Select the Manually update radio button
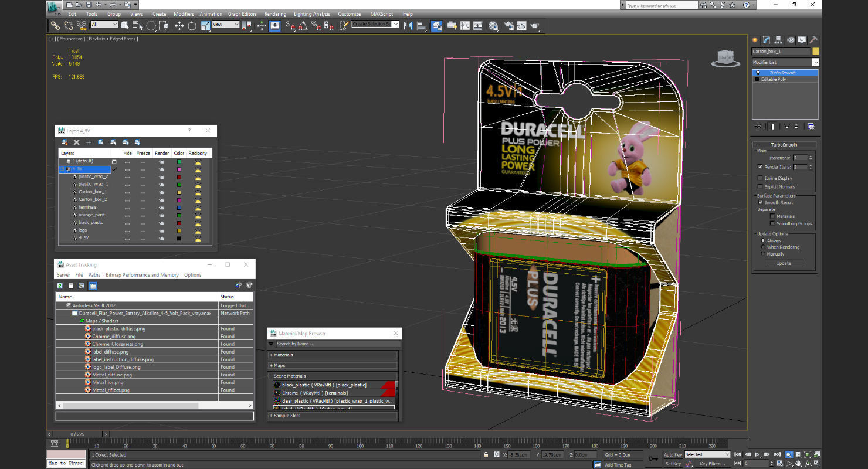 [762, 254]
